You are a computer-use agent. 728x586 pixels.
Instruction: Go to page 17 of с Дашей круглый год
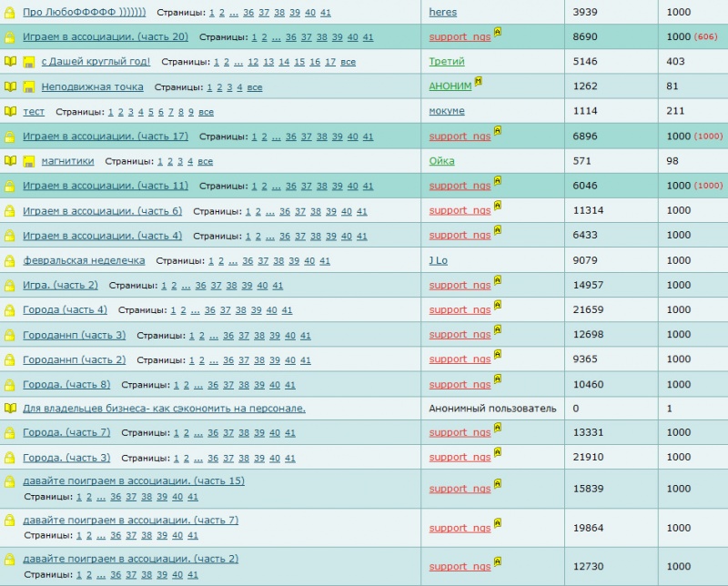pos(330,62)
